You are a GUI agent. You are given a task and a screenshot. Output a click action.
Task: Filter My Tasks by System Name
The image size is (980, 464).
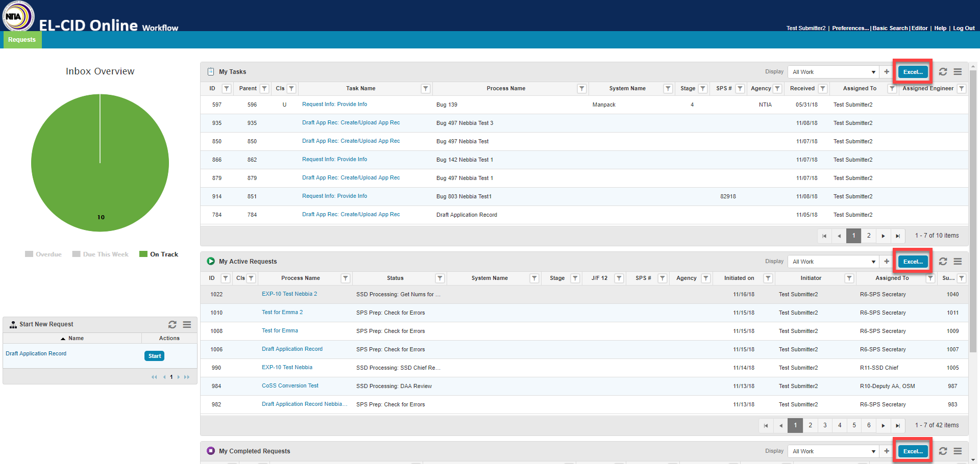click(668, 89)
